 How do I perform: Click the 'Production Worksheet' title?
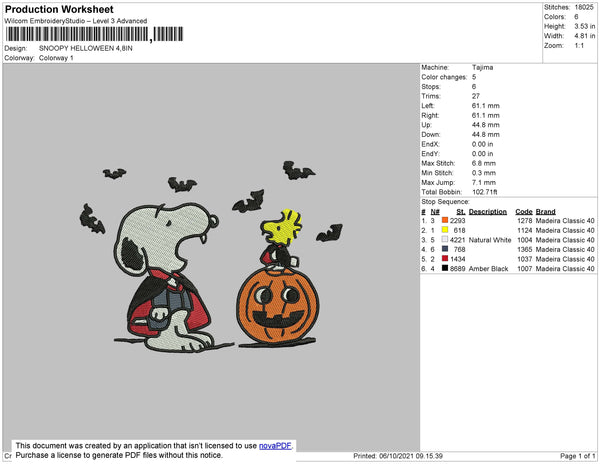point(59,9)
